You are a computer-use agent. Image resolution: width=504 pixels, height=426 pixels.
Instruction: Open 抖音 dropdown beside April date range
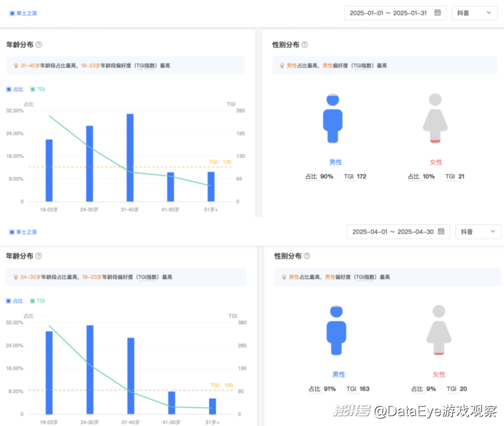(478, 232)
